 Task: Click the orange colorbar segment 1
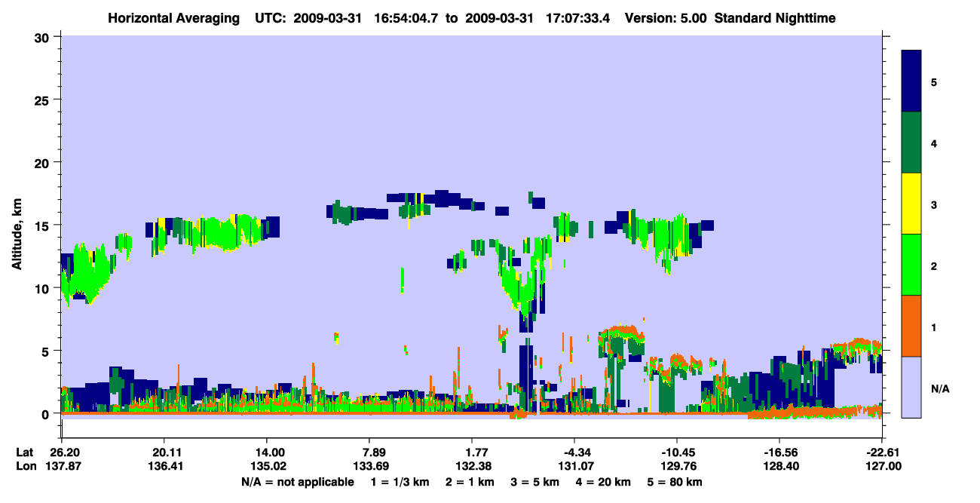pyautogui.click(x=911, y=326)
